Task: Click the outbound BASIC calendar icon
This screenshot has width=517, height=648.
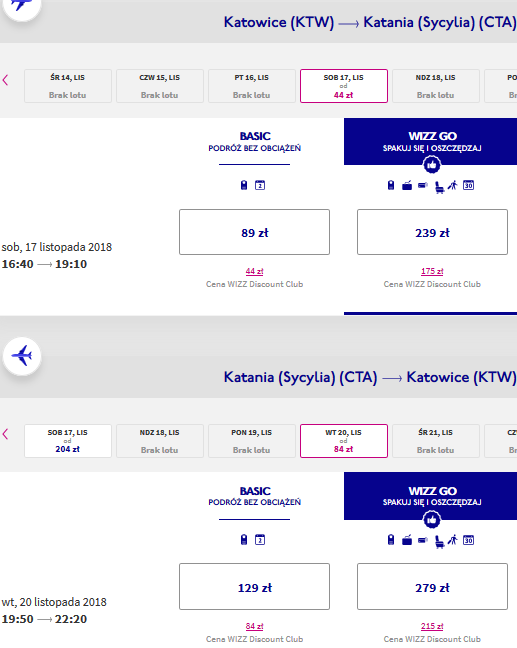Action: click(260, 185)
